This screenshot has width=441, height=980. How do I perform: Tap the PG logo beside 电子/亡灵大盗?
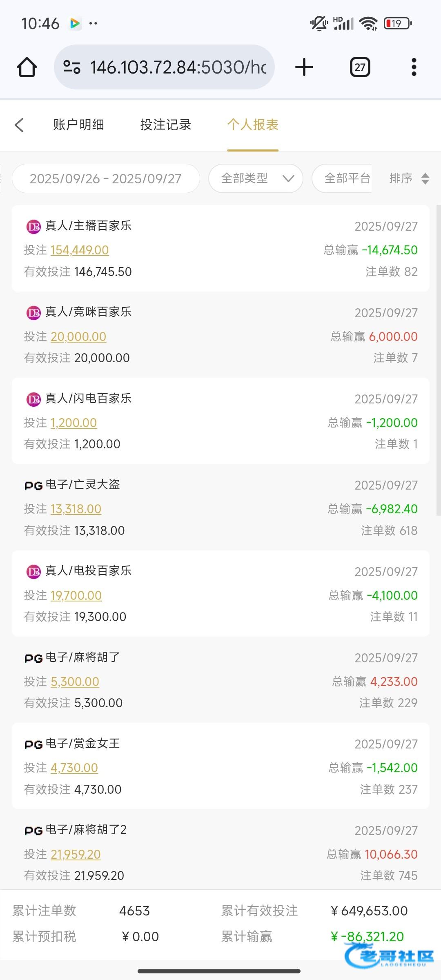click(33, 486)
